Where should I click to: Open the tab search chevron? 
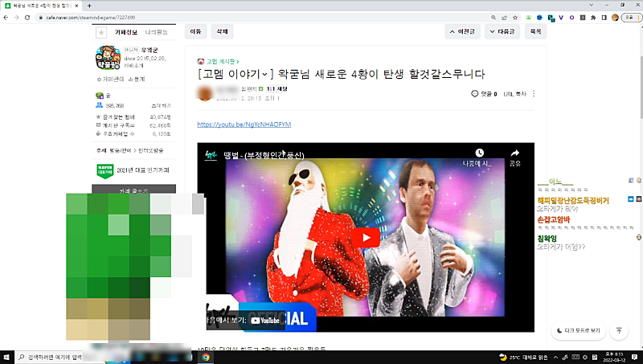(x=591, y=5)
